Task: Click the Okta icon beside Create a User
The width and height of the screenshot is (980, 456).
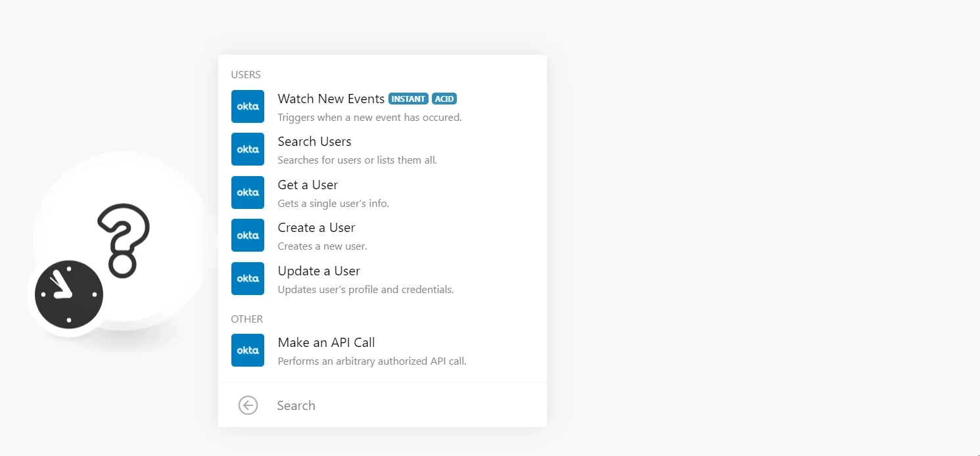Action: tap(248, 235)
